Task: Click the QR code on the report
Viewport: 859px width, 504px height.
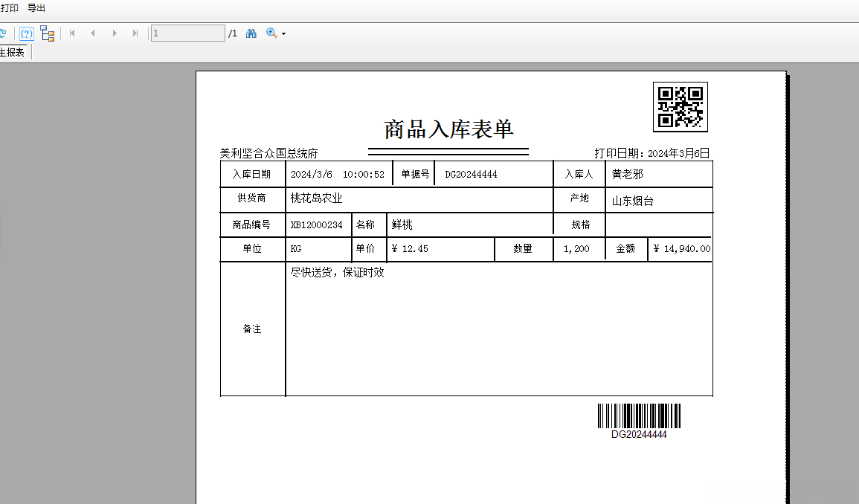Action: (681, 107)
